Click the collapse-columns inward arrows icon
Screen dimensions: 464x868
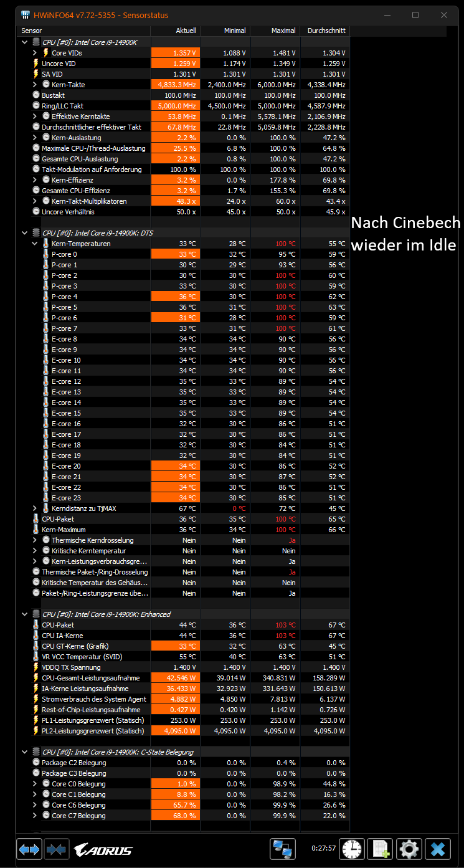click(57, 849)
